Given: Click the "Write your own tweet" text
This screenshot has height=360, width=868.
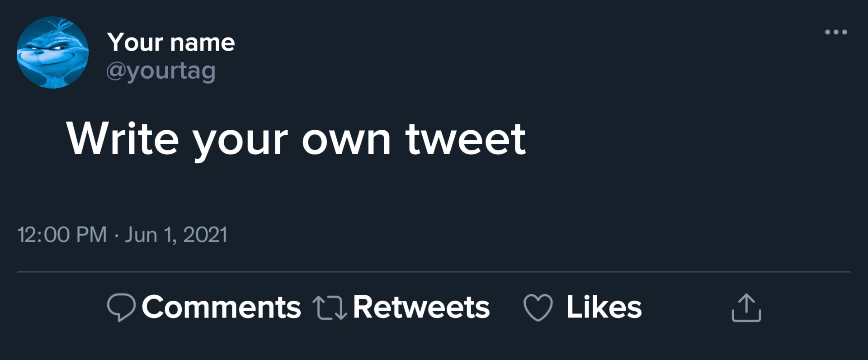Looking at the screenshot, I should coord(296,139).
